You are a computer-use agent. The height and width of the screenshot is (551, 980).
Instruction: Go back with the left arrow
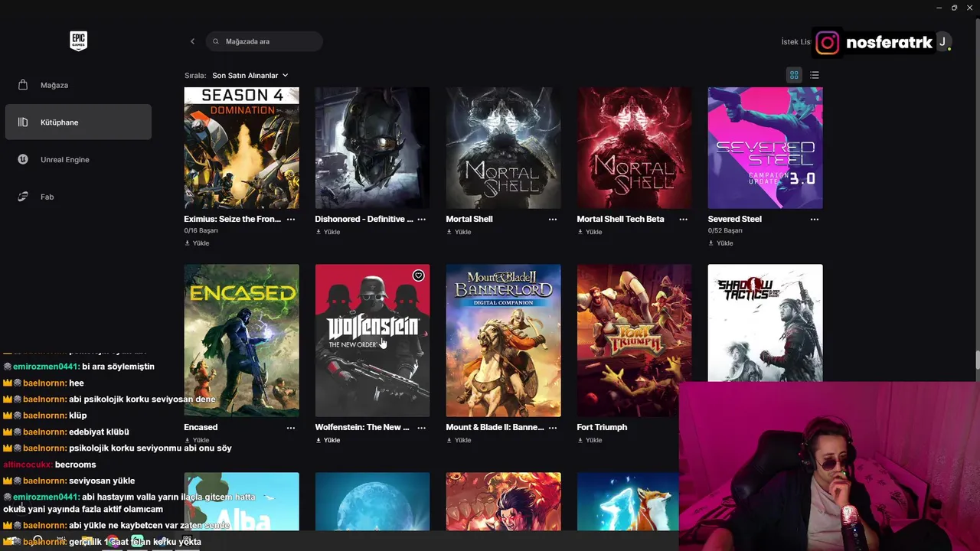click(x=192, y=41)
